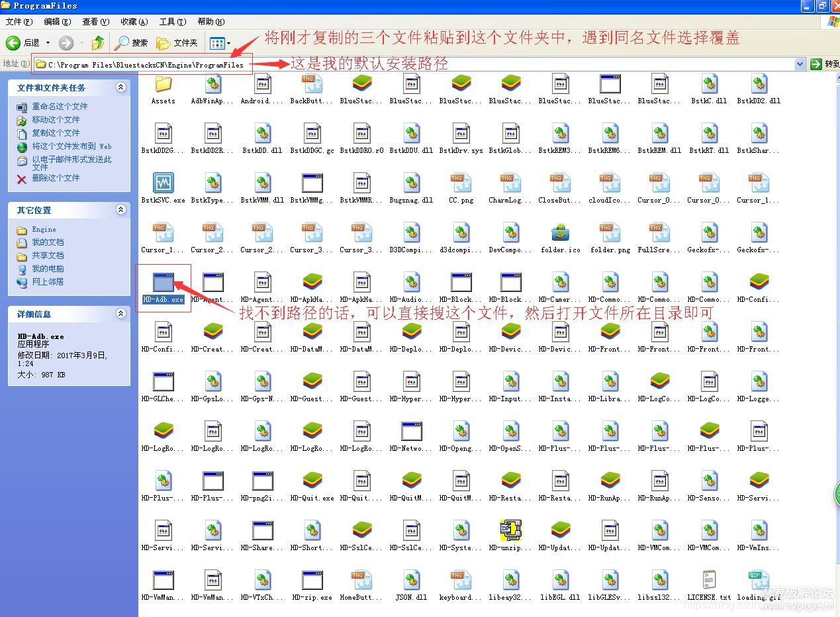Select the LICENSE.txt file

710,585
